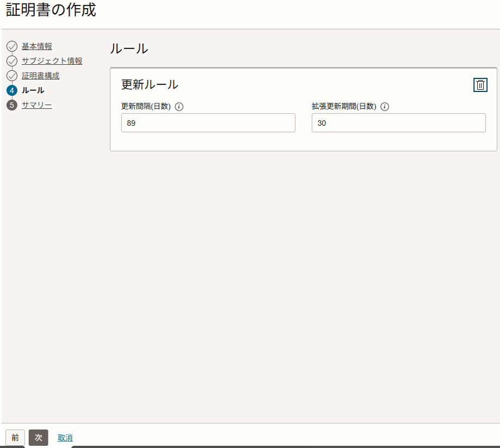Jump to the サマリー step

(x=36, y=105)
